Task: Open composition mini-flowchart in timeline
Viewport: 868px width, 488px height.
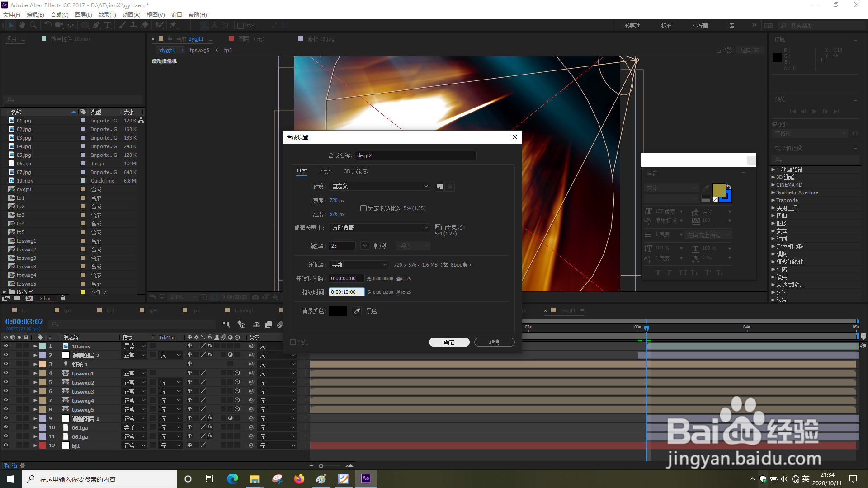Action: pyautogui.click(x=226, y=324)
